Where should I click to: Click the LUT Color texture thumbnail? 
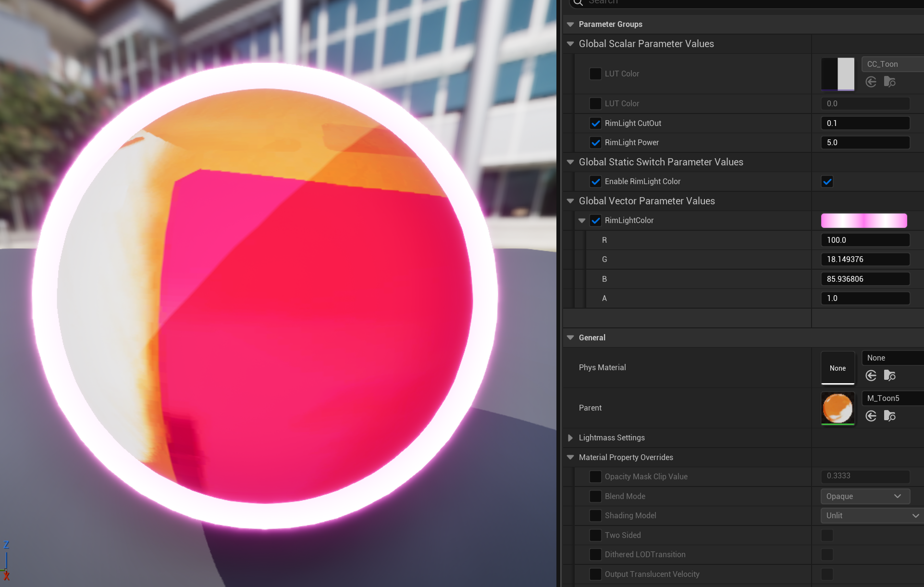click(838, 74)
